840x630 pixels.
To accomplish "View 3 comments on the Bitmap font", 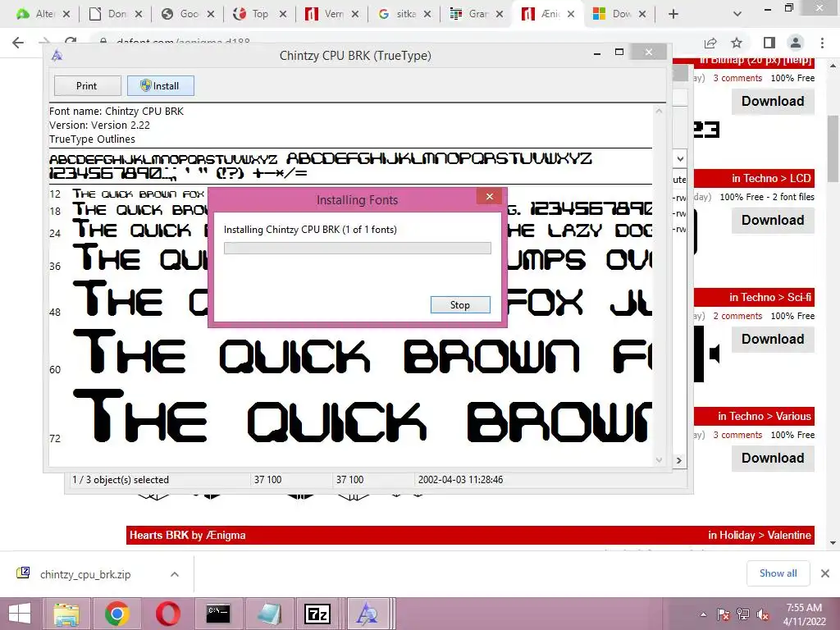I will tap(737, 78).
